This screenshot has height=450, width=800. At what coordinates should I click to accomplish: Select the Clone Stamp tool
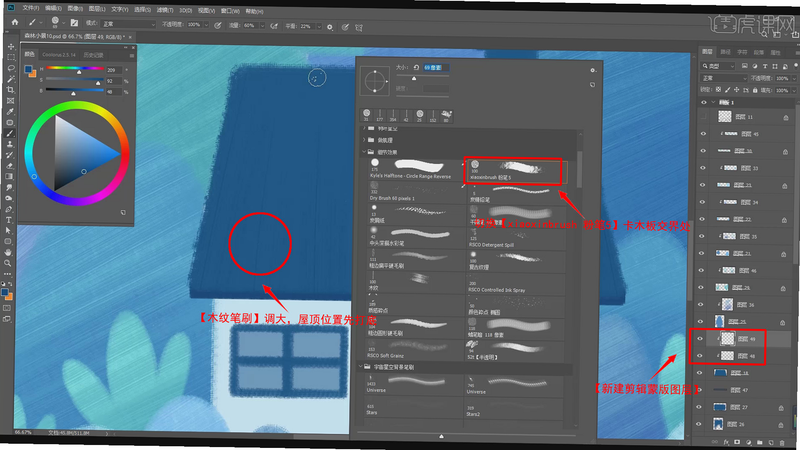pyautogui.click(x=10, y=144)
